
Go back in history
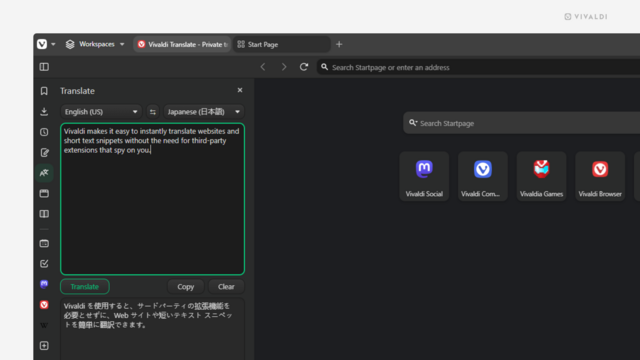tap(263, 67)
